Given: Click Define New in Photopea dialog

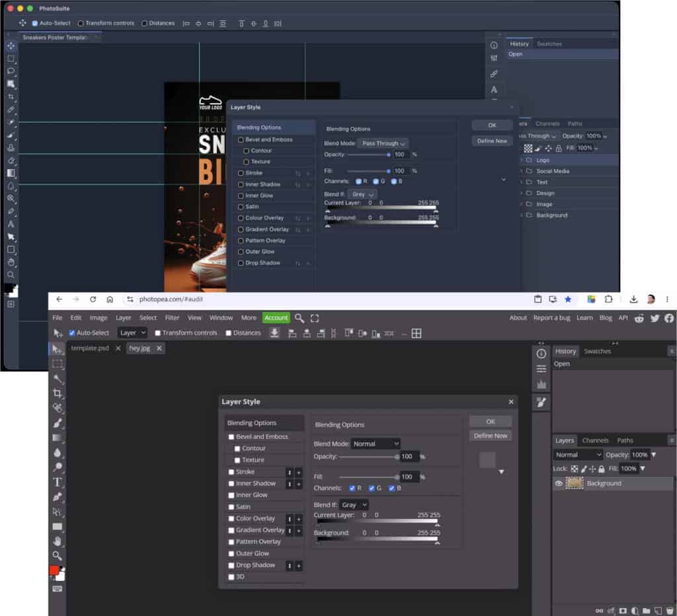Looking at the screenshot, I should point(491,436).
